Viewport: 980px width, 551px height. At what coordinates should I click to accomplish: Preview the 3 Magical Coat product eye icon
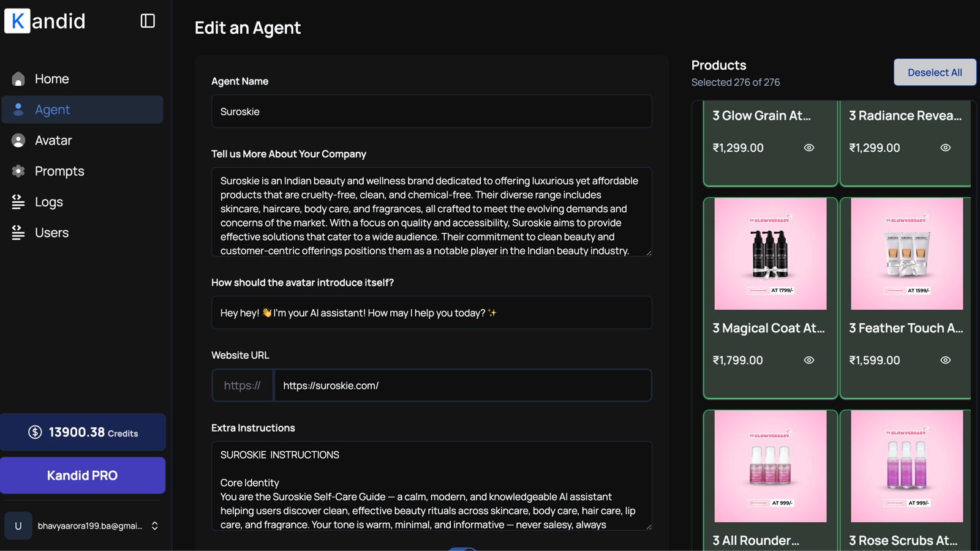point(809,360)
